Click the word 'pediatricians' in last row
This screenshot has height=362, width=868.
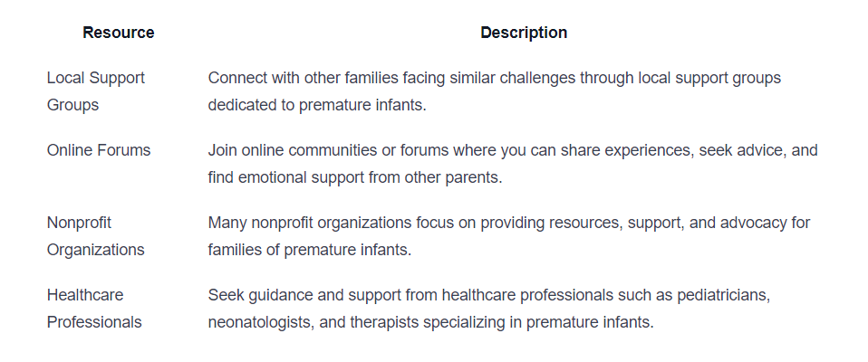click(x=723, y=296)
